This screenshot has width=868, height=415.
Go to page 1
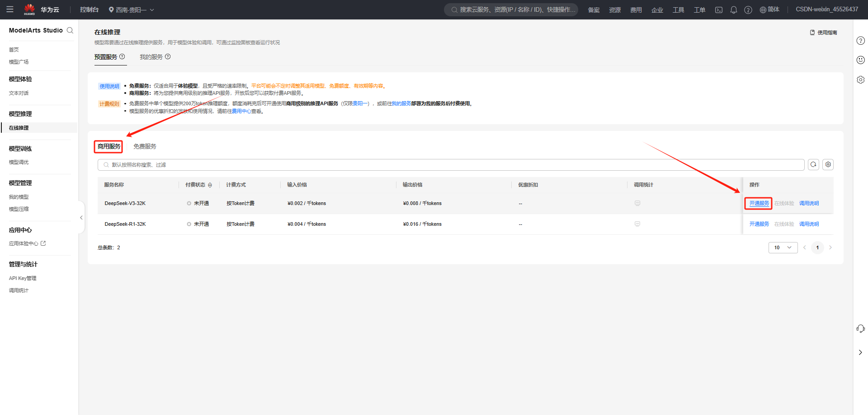[817, 247]
